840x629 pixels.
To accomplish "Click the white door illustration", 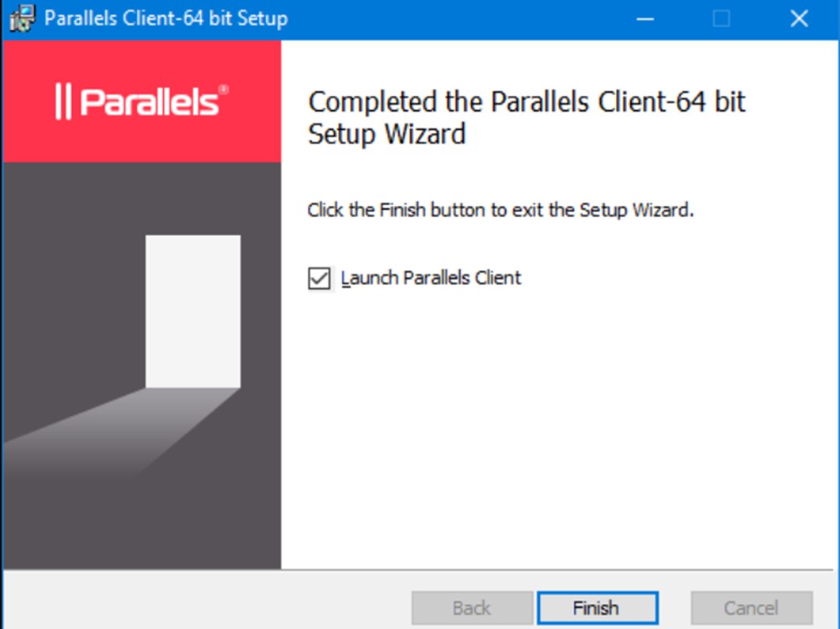I will tap(193, 311).
